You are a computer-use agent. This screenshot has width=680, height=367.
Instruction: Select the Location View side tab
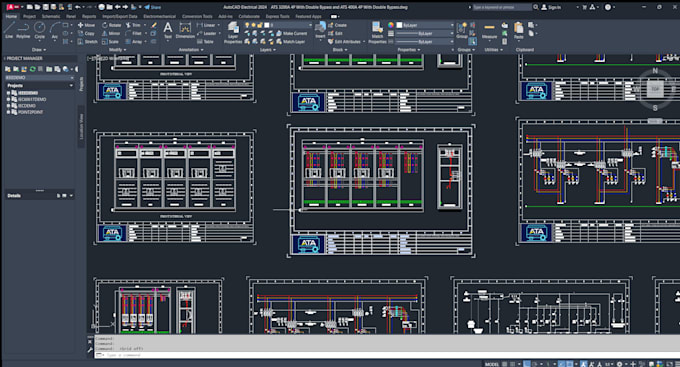[x=81, y=126]
